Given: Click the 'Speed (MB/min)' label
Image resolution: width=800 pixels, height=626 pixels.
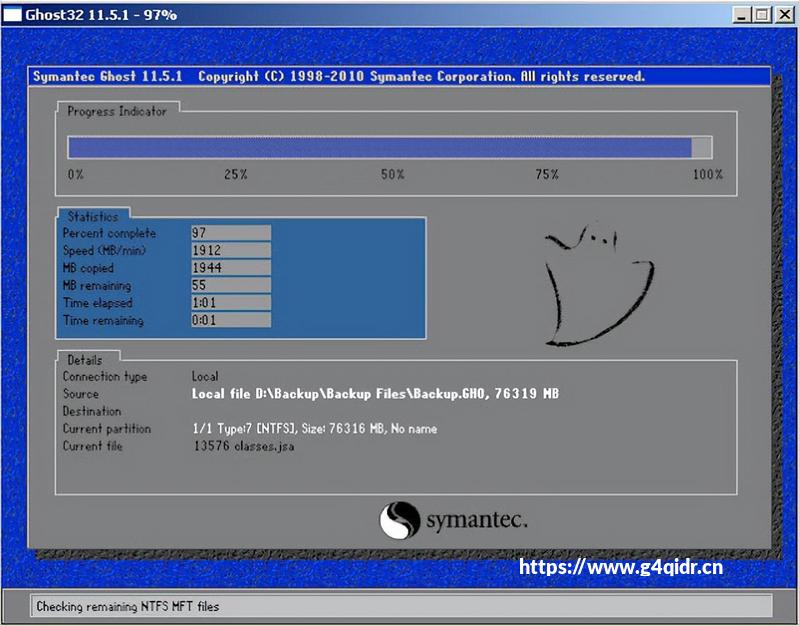Looking at the screenshot, I should coord(104,251).
